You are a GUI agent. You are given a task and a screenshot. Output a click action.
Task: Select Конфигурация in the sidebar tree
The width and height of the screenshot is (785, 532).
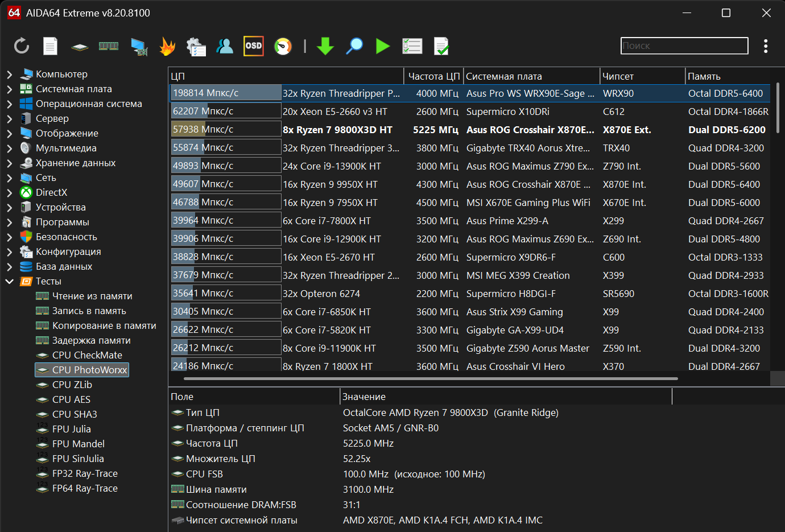click(68, 251)
